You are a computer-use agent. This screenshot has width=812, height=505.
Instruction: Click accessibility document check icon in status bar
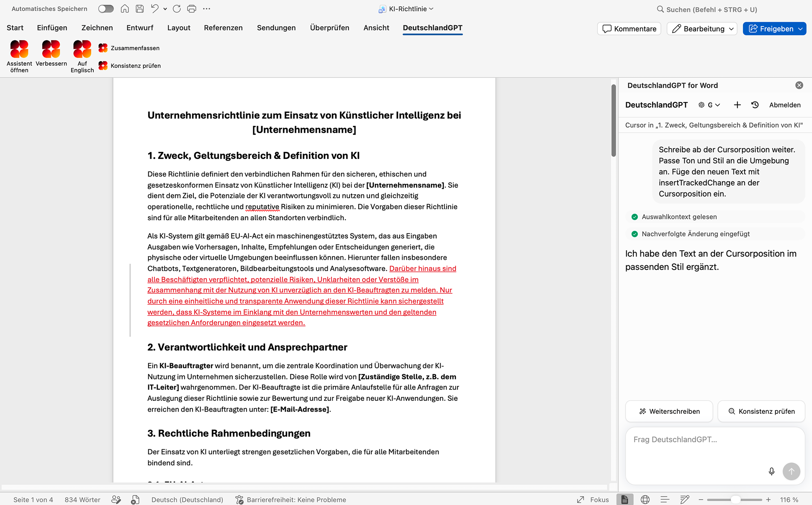[x=135, y=500]
